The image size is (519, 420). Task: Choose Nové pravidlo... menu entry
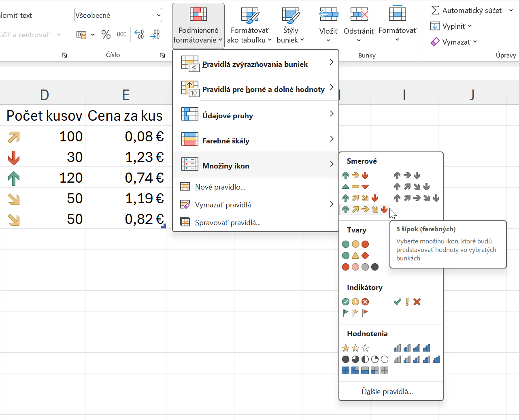click(255, 187)
